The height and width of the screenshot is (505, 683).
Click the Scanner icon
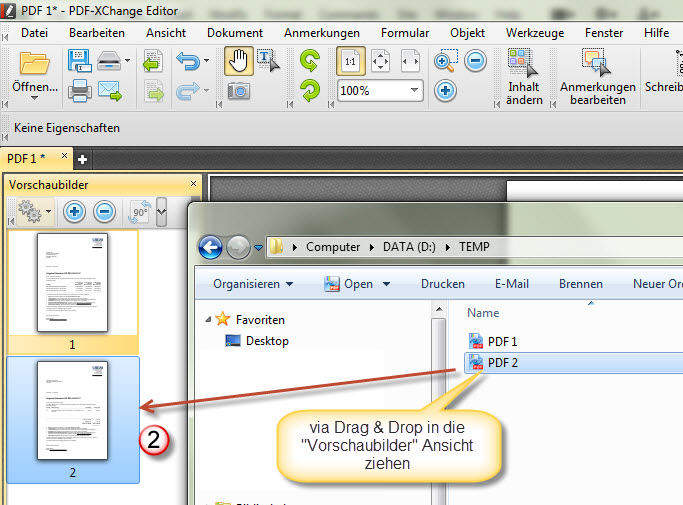tap(108, 61)
